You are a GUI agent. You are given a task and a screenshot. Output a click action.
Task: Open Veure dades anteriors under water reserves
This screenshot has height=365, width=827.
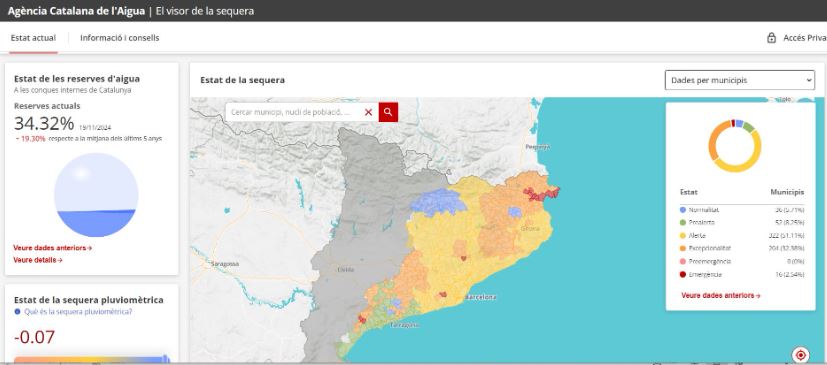pos(53,247)
